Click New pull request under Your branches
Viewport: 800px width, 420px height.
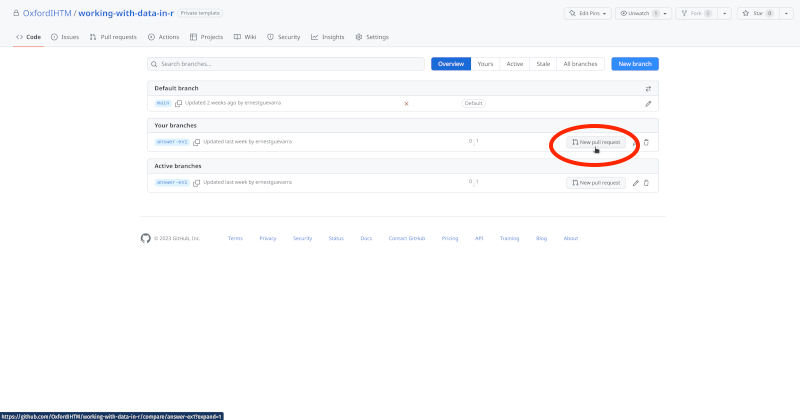(596, 142)
